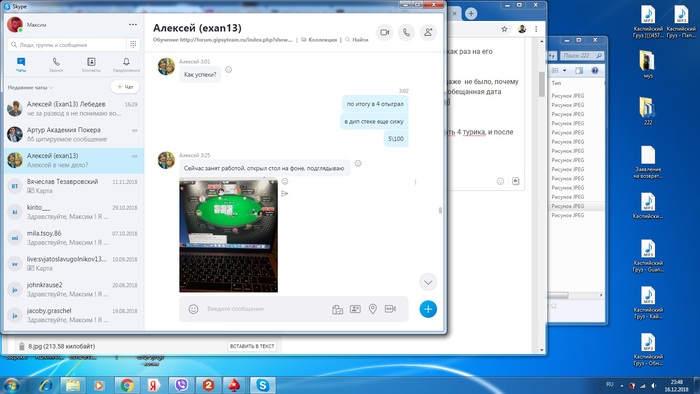
Task: Select the Заявление на возврат desktop file
Action: (648, 162)
